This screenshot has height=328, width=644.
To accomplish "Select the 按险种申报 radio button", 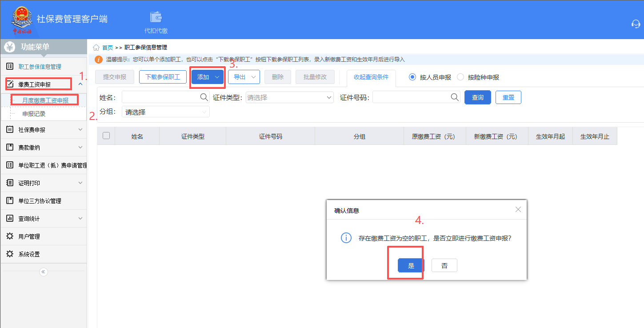I will [x=460, y=77].
